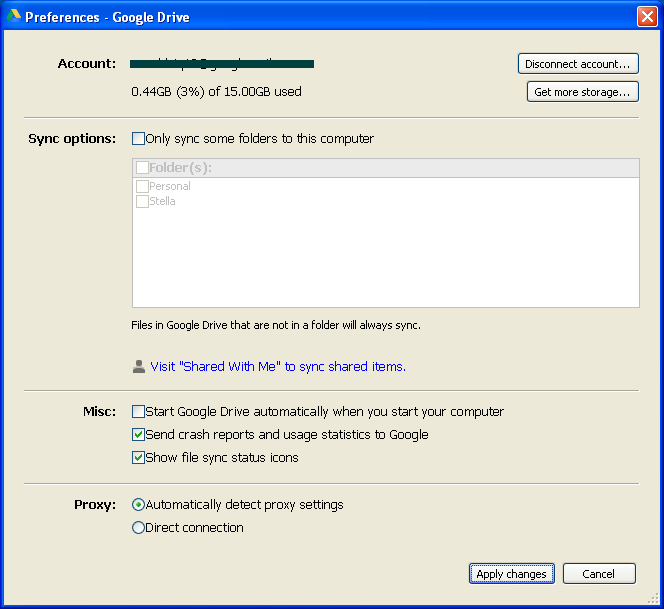Image resolution: width=664 pixels, height=609 pixels.
Task: Uncheck Send crash reports and usage statistics
Action: click(x=138, y=435)
